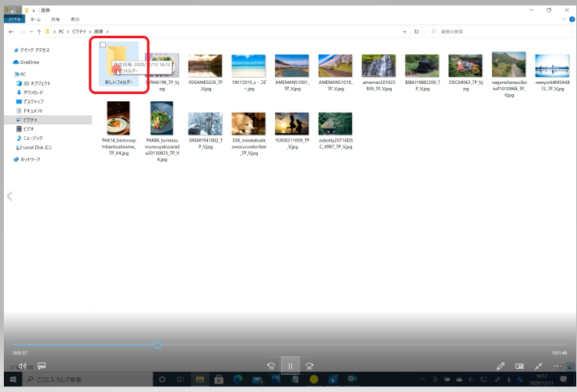
Task: Open the subtitles and captions button
Action: click(x=42, y=366)
